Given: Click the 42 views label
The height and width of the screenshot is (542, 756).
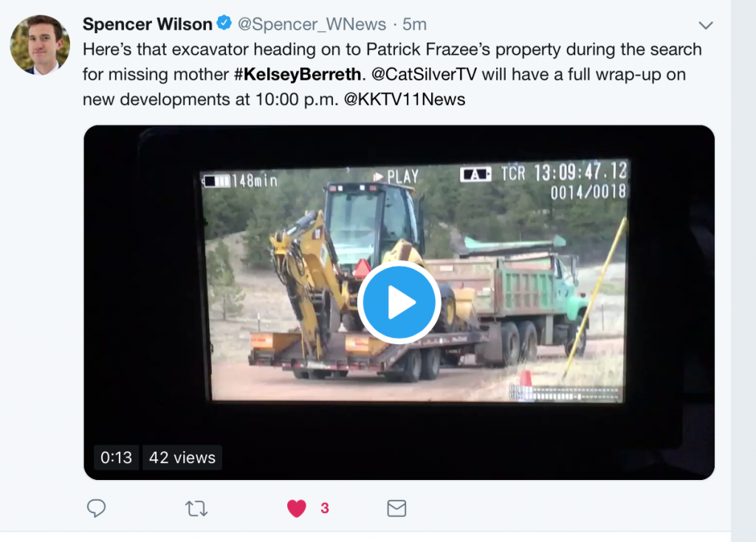Looking at the screenshot, I should (182, 457).
